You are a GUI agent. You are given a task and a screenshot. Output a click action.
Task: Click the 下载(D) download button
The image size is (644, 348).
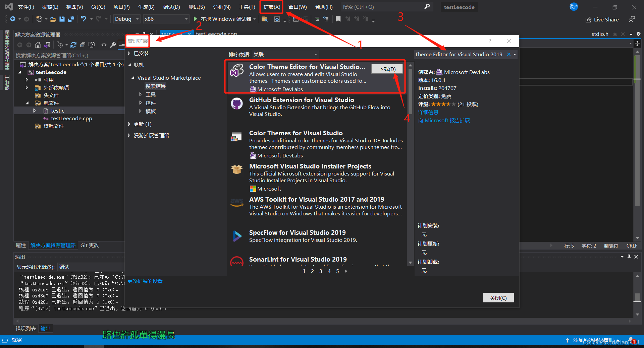tap(387, 69)
